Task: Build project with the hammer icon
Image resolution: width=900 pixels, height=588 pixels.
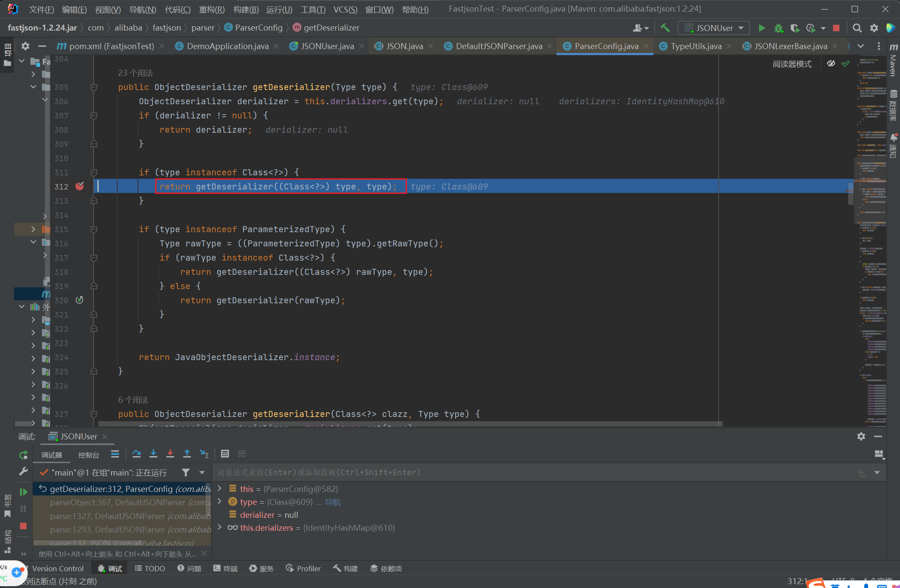Action: click(x=665, y=28)
